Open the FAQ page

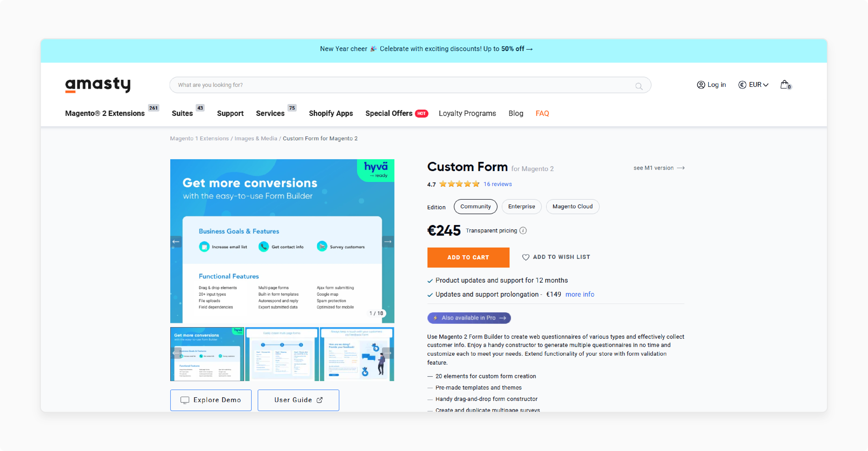coord(542,113)
